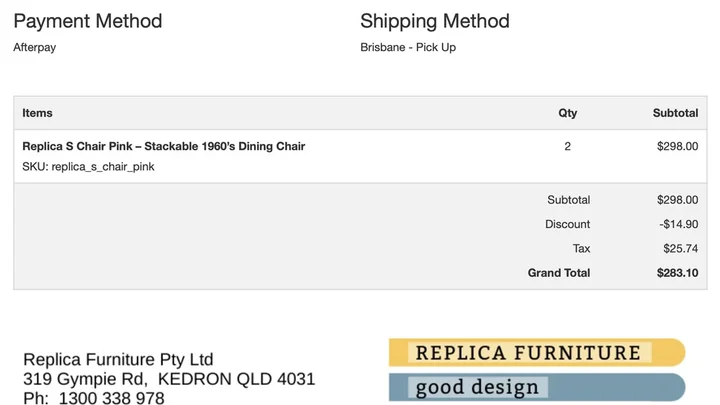Image resolution: width=720 pixels, height=405 pixels.
Task: Click the Payment Method heading
Action: [88, 21]
